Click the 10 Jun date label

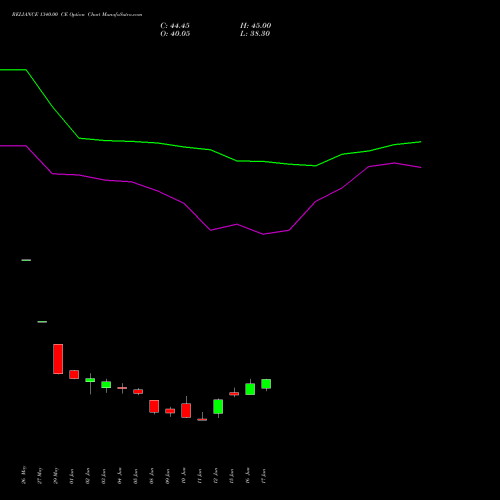(184, 476)
